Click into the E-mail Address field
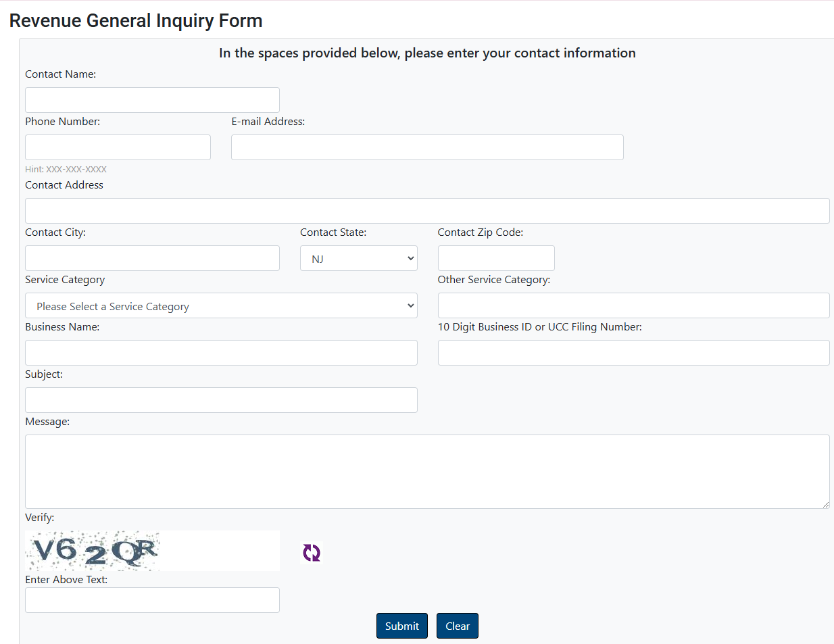Viewport: 834px width, 644px height. coord(427,147)
